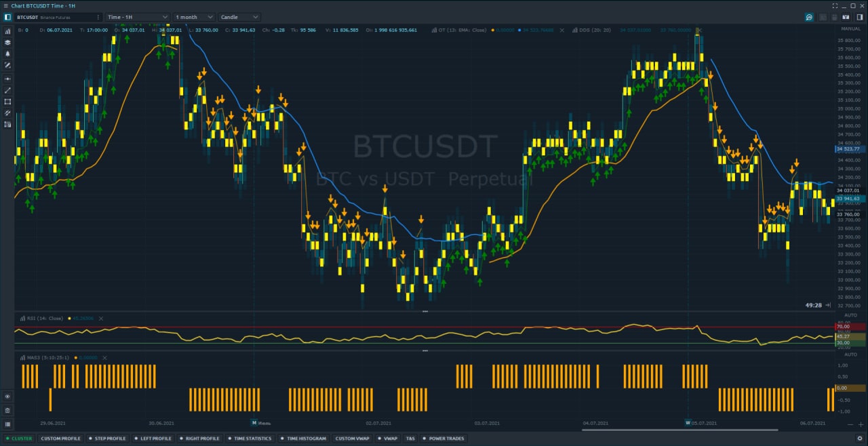Screen dimensions: 868x446
Task: Remove the RSI indicator with its X
Action: pyautogui.click(x=101, y=318)
